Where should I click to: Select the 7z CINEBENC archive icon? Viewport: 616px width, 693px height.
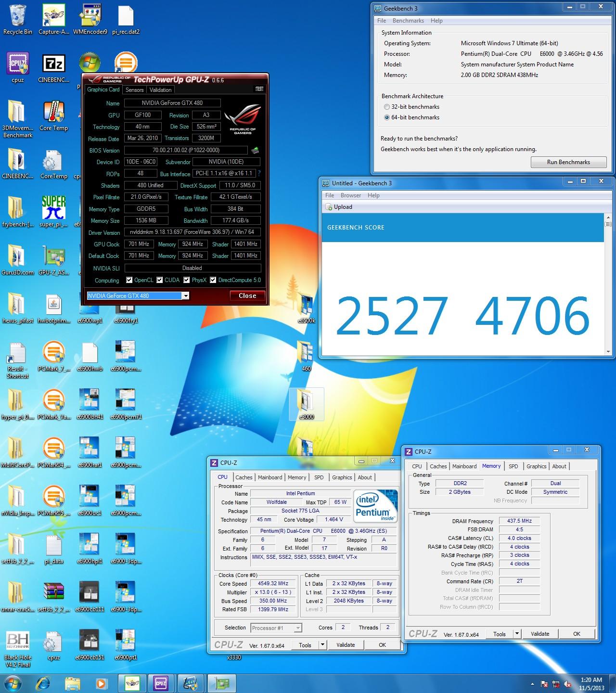54,67
